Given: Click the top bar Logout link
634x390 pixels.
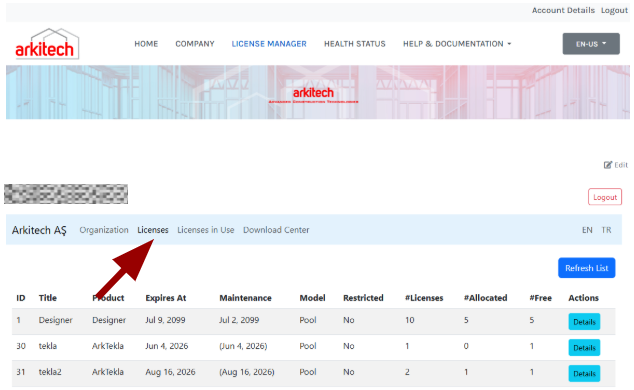Looking at the screenshot, I should click(x=614, y=10).
